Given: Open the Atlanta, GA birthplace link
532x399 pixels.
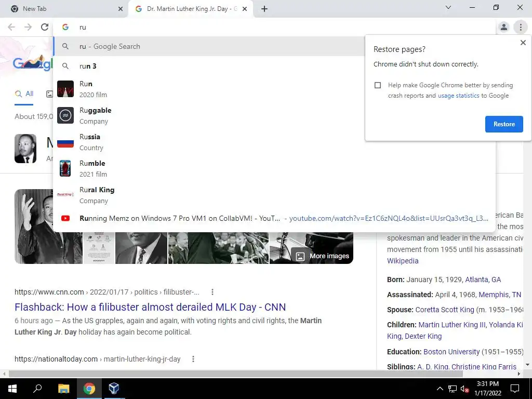Looking at the screenshot, I should [483, 280].
